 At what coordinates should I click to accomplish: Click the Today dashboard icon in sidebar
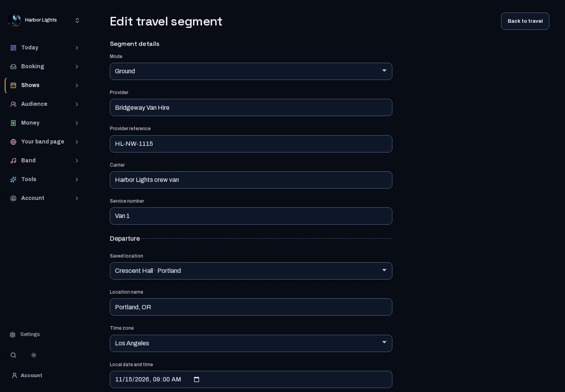click(x=13, y=48)
